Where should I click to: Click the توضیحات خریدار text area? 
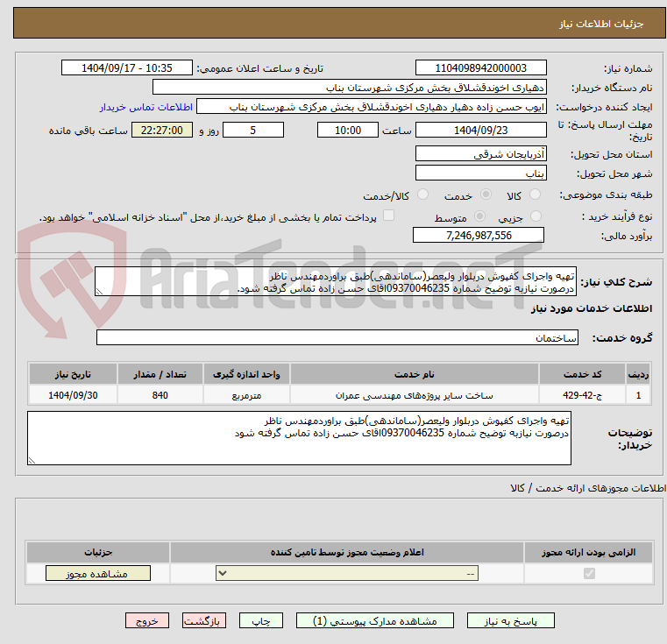(x=299, y=438)
